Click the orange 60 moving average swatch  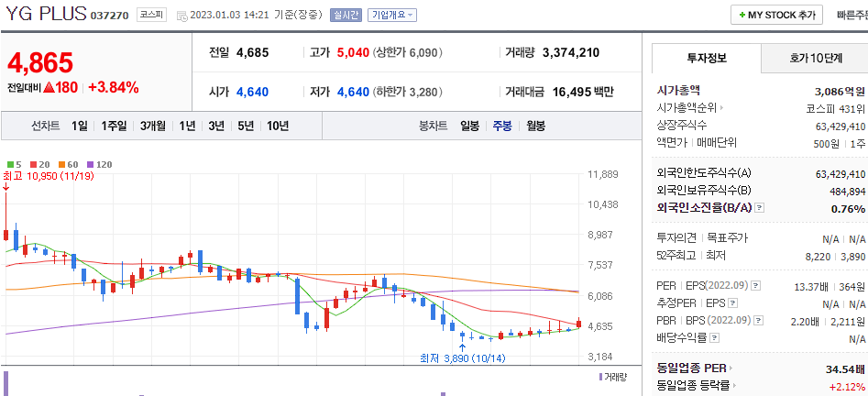[60, 164]
